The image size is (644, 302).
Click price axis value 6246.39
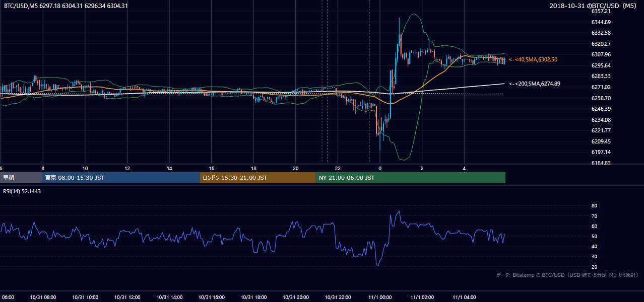point(601,109)
